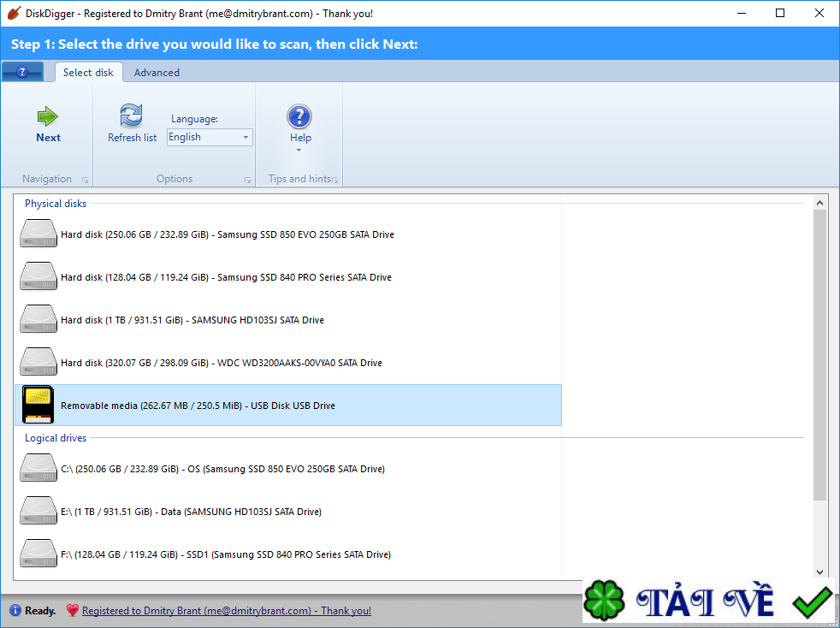The height and width of the screenshot is (628, 840).
Task: Click the drive icon for SAMSUNG HD103SJ hard disk
Action: tap(38, 319)
